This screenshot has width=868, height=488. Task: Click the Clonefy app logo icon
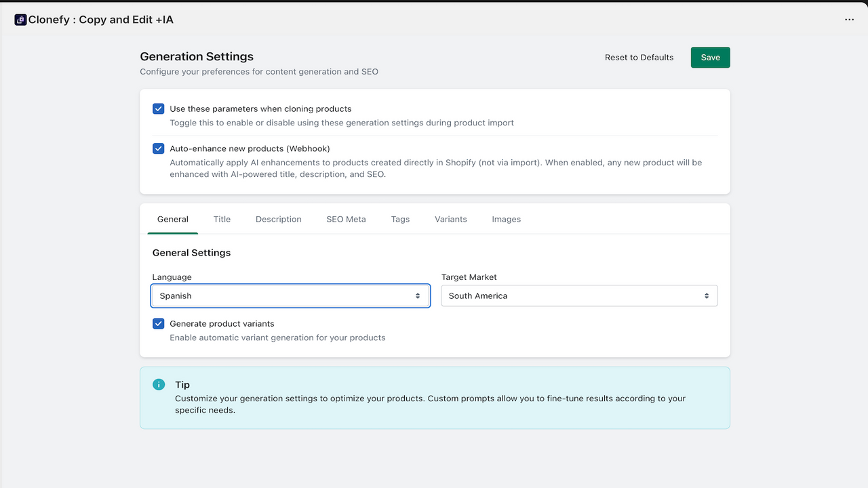pyautogui.click(x=20, y=20)
